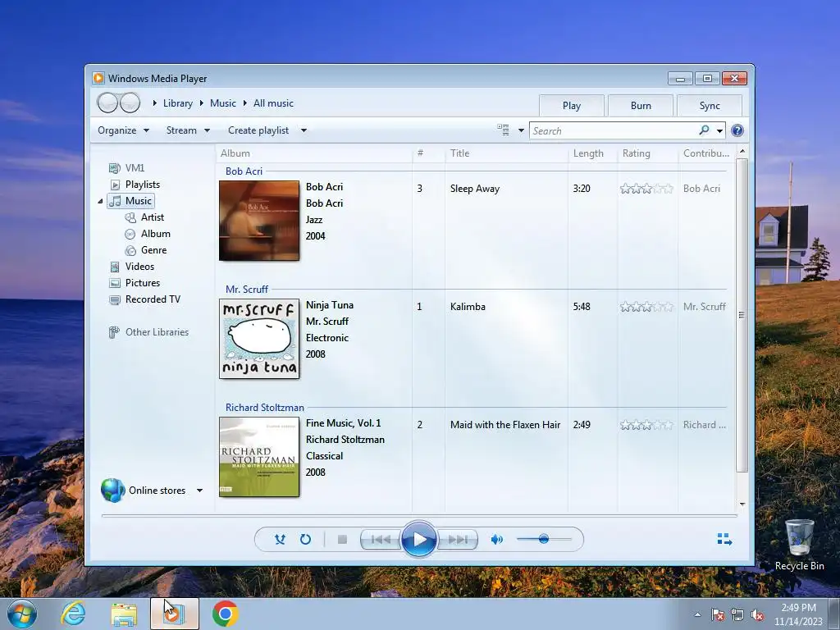Image resolution: width=840 pixels, height=630 pixels.
Task: Click the search magnifier icon
Action: 705,130
